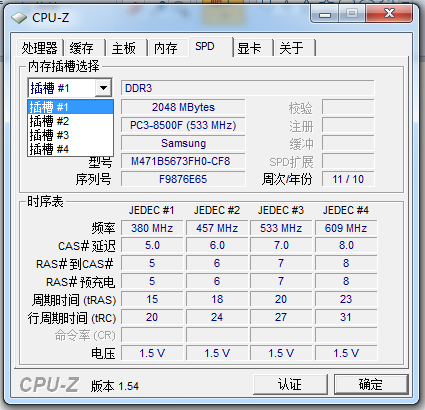Click the Samsung manufacturer value

183,143
